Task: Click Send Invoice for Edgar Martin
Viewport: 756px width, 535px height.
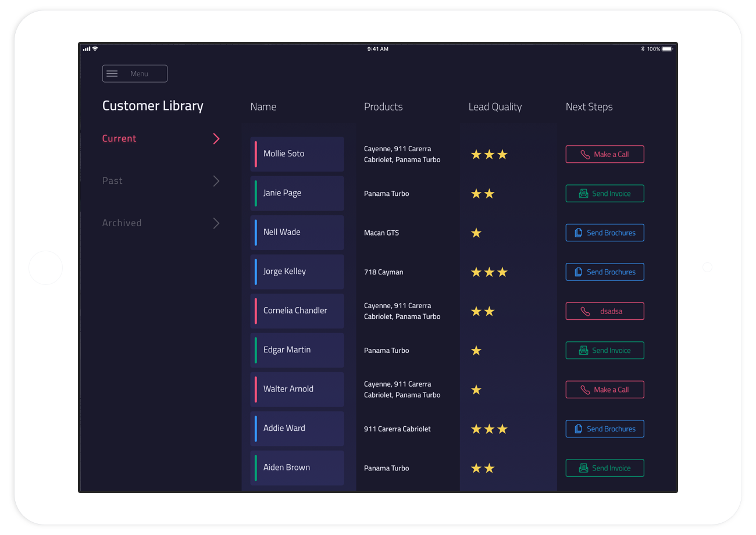Action: click(x=605, y=350)
